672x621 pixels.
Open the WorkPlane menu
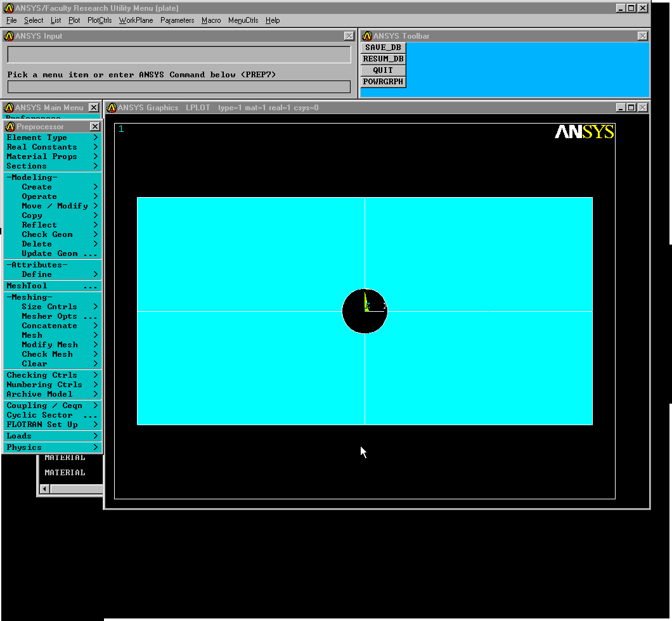point(136,20)
